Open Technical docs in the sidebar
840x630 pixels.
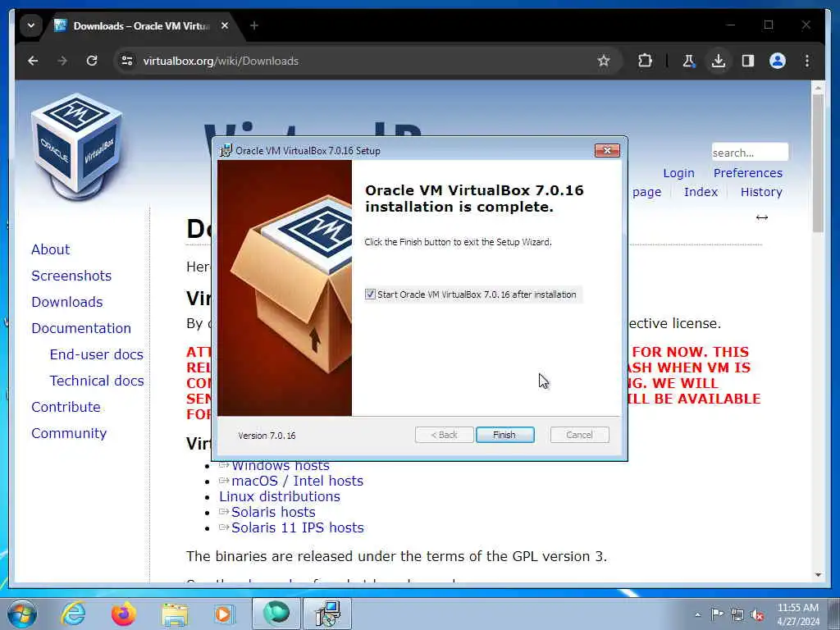coord(97,381)
